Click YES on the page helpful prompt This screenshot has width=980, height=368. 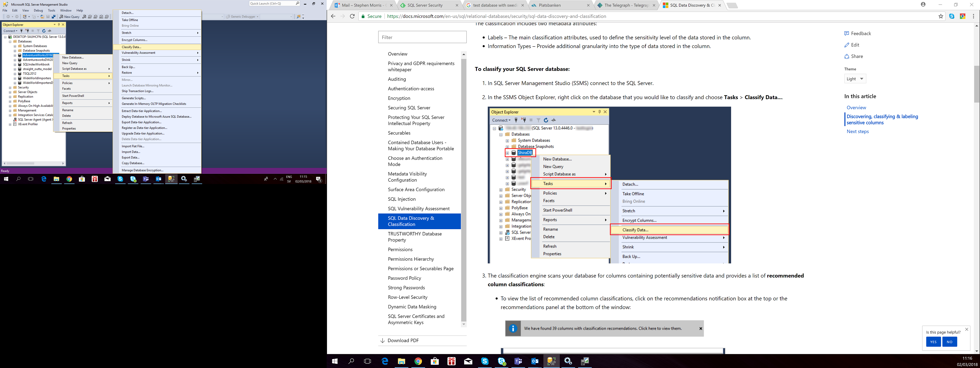tap(933, 342)
